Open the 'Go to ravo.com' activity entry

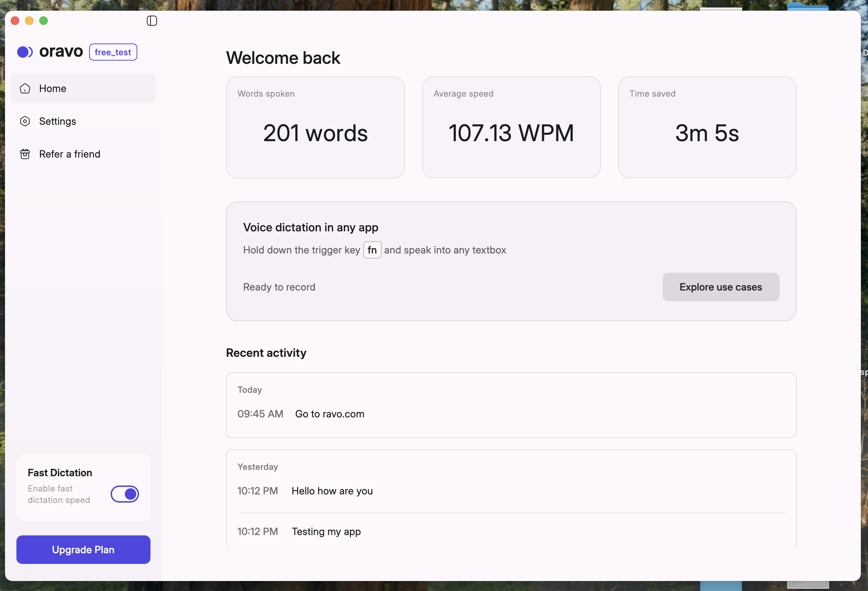pyautogui.click(x=330, y=413)
